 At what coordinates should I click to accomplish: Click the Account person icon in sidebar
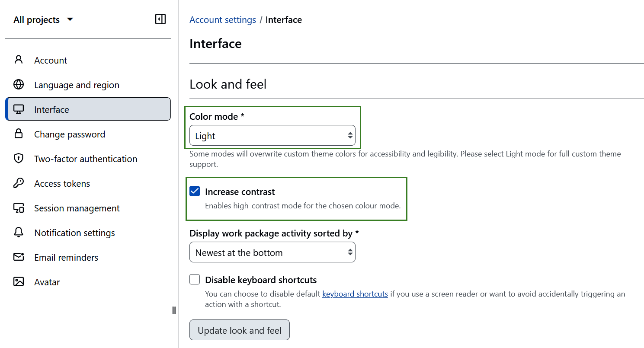click(x=19, y=60)
